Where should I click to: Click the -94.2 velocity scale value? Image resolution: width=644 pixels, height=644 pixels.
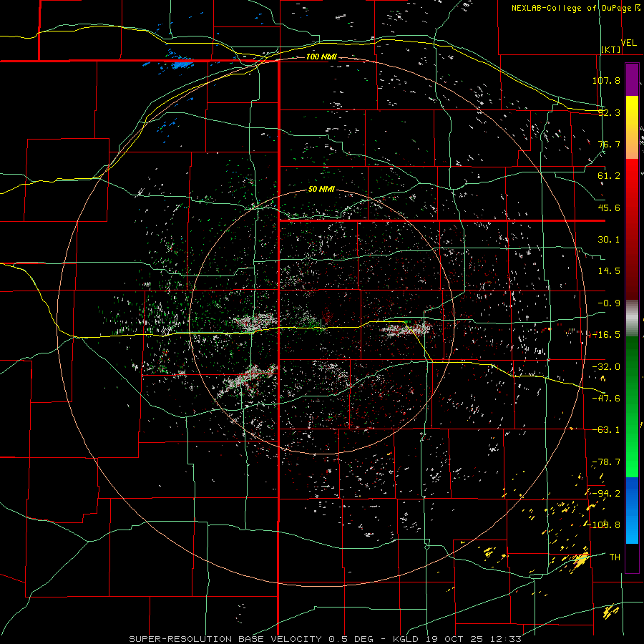tap(606, 494)
